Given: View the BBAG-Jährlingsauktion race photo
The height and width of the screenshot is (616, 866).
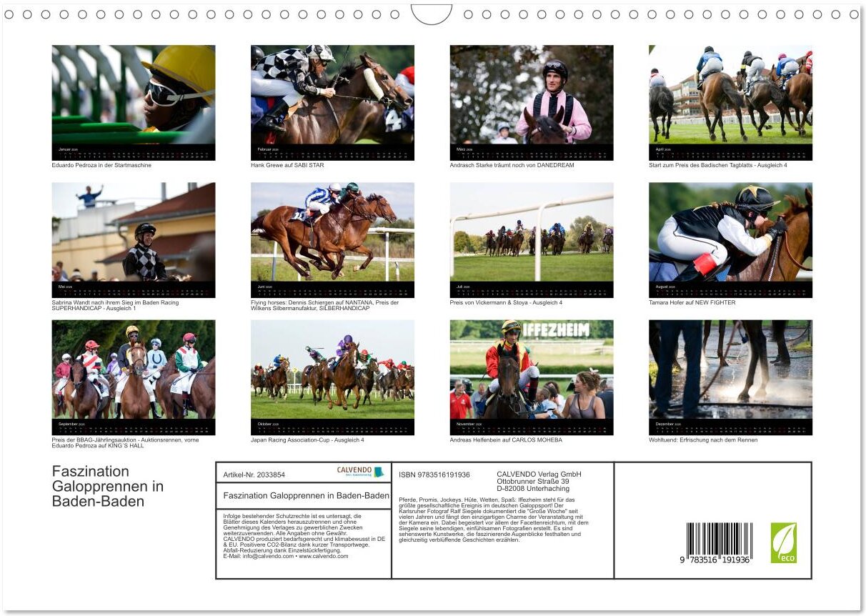Looking at the screenshot, I should click(134, 369).
